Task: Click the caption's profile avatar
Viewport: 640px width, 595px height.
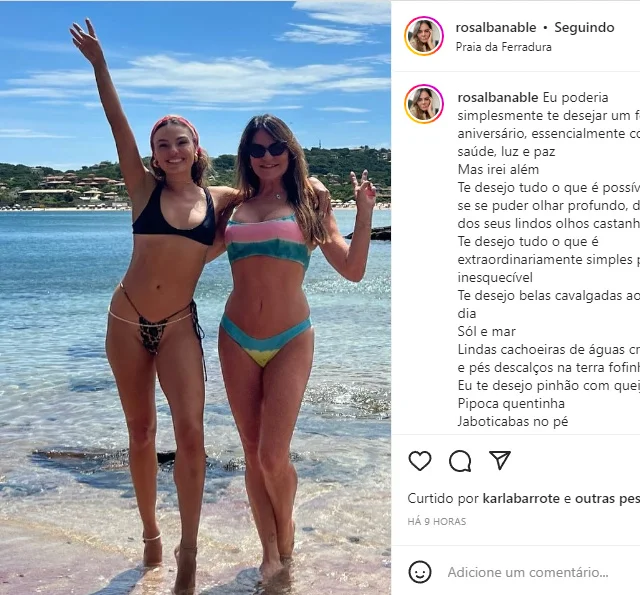Action: pos(424,104)
